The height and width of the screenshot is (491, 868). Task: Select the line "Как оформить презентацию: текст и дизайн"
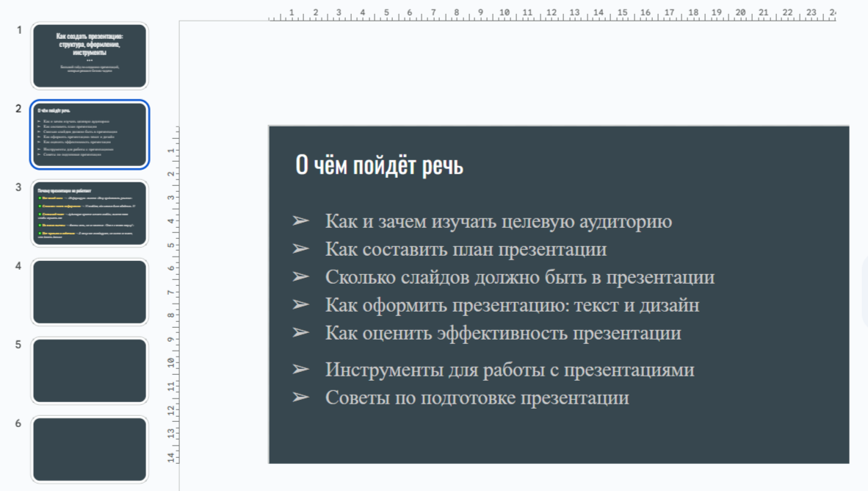tap(512, 305)
